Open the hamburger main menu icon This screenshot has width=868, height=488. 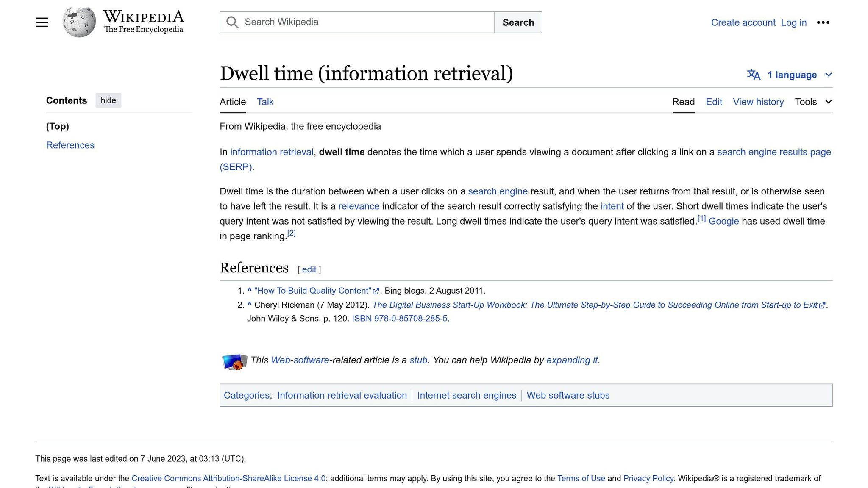[42, 22]
